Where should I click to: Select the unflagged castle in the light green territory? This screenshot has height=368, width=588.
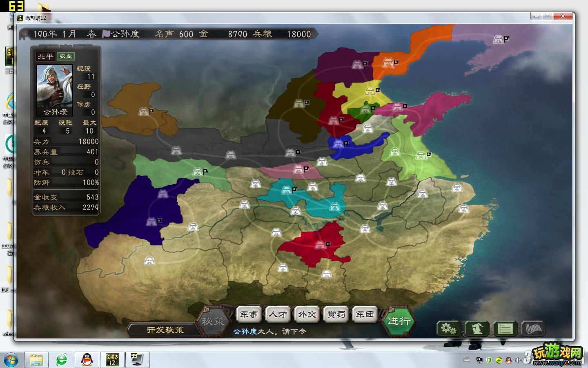394,152
